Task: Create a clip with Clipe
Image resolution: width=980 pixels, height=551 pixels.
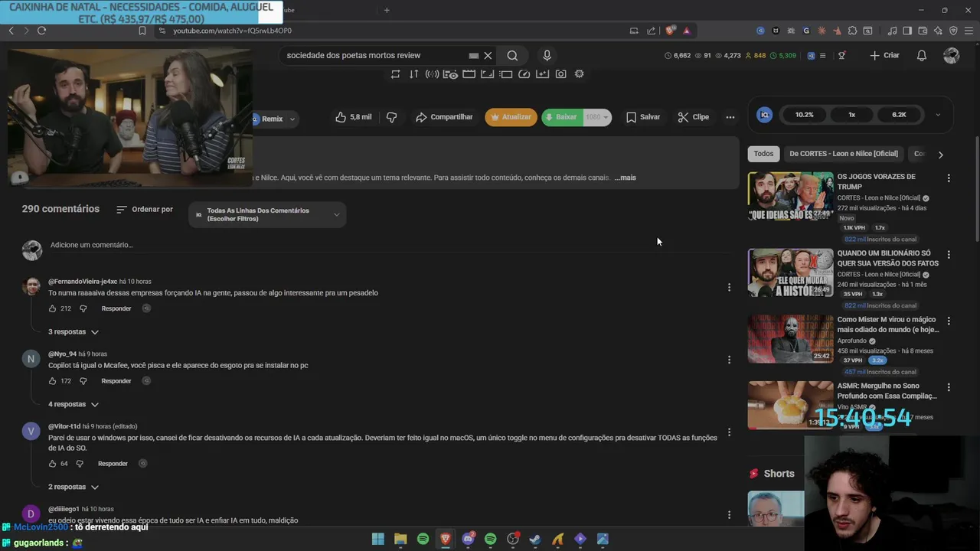Action: [x=694, y=117]
